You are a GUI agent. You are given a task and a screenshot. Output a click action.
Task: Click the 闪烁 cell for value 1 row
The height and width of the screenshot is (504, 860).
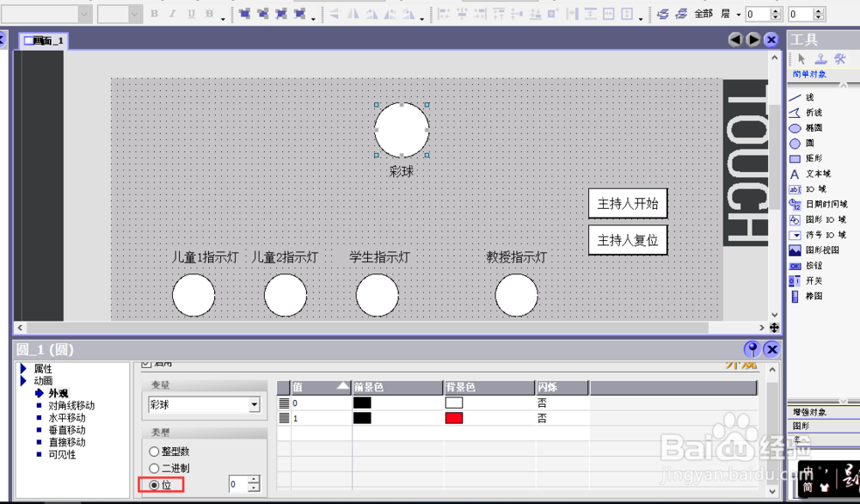[x=562, y=419]
